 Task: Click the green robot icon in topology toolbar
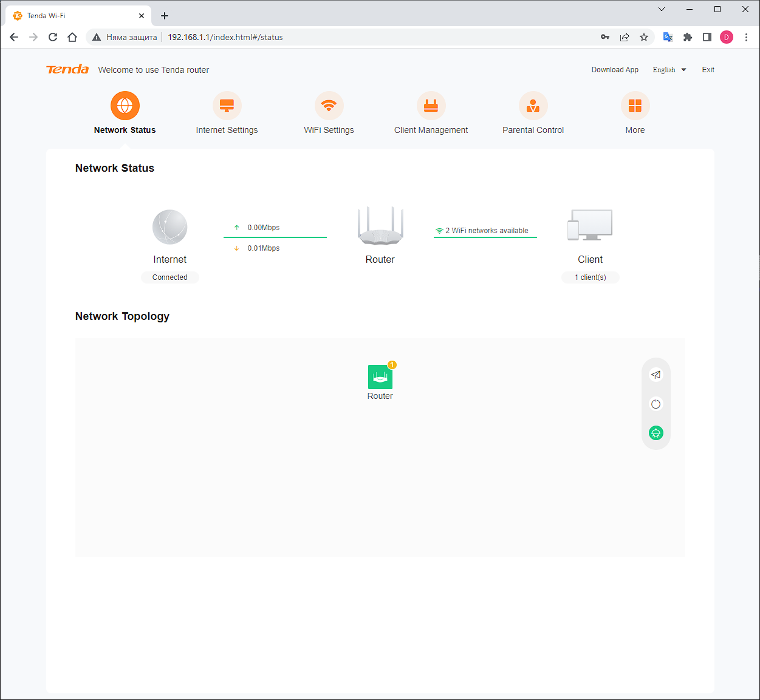tap(656, 433)
